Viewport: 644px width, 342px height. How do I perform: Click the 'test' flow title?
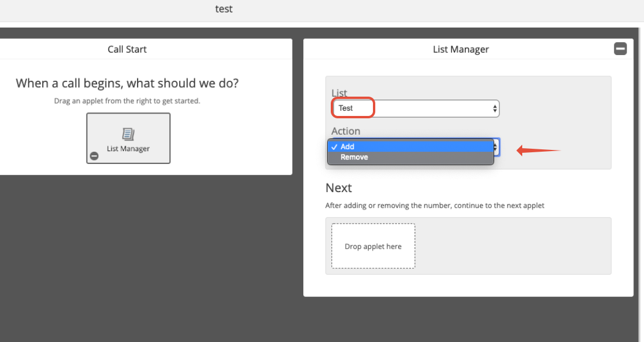coord(224,9)
